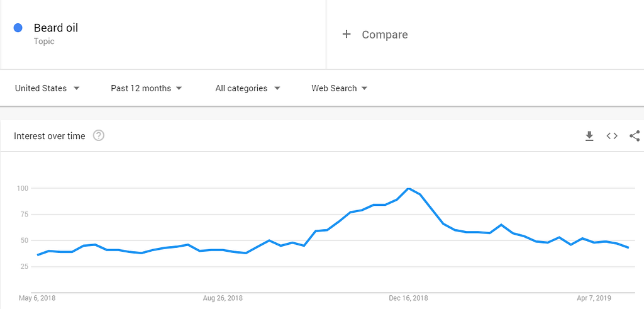Click the Compare button
Viewport: 644px width, 309px height.
tap(384, 35)
